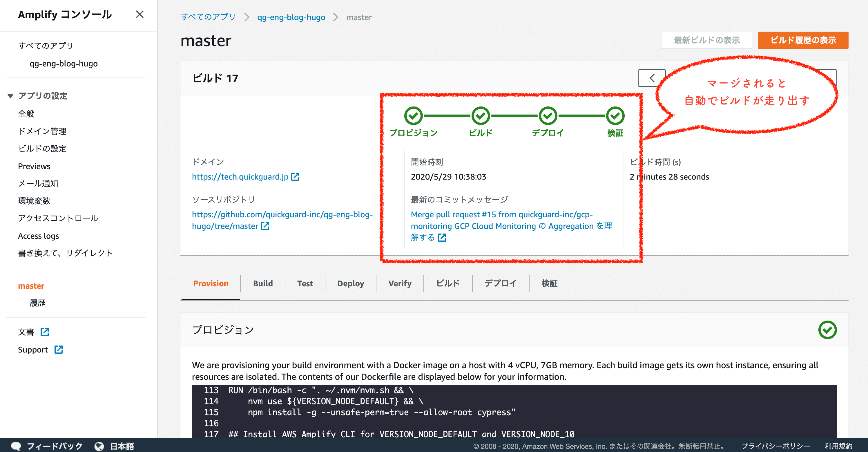Viewport: 868px width, 452px height.
Task: Open プライバシーポリシー footer link
Action: (x=775, y=446)
